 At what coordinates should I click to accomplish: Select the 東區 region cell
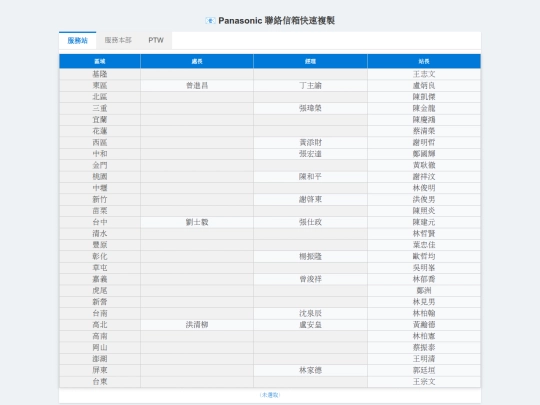click(x=100, y=85)
